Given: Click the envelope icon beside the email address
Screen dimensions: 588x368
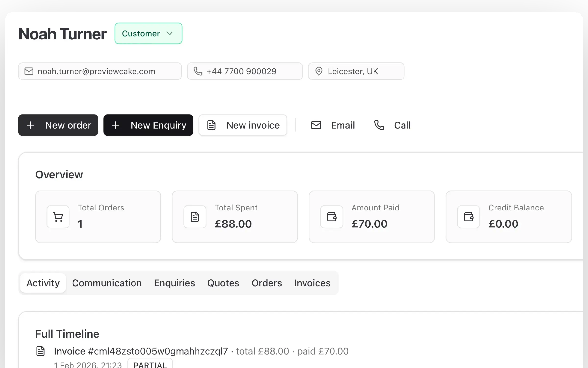Looking at the screenshot, I should 29,71.
